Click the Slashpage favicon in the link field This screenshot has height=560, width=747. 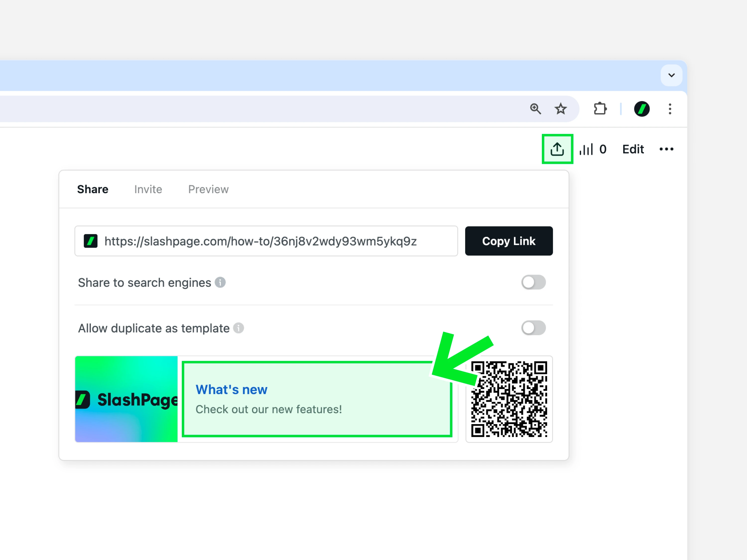[90, 241]
